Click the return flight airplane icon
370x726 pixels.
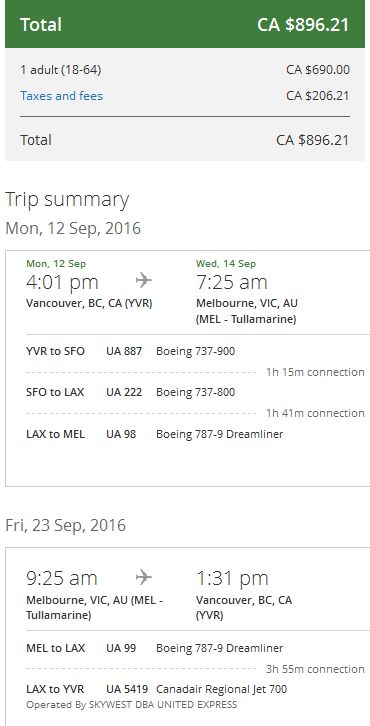point(144,577)
